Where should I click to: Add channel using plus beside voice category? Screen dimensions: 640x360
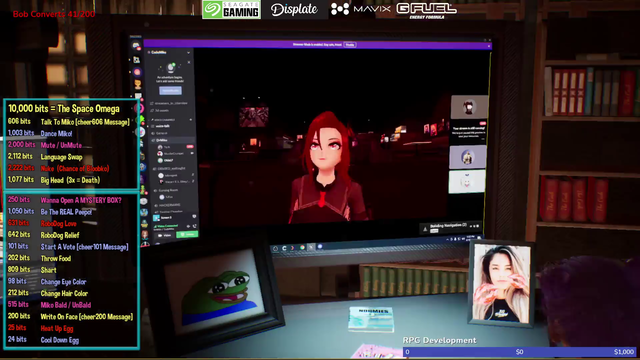(x=191, y=120)
